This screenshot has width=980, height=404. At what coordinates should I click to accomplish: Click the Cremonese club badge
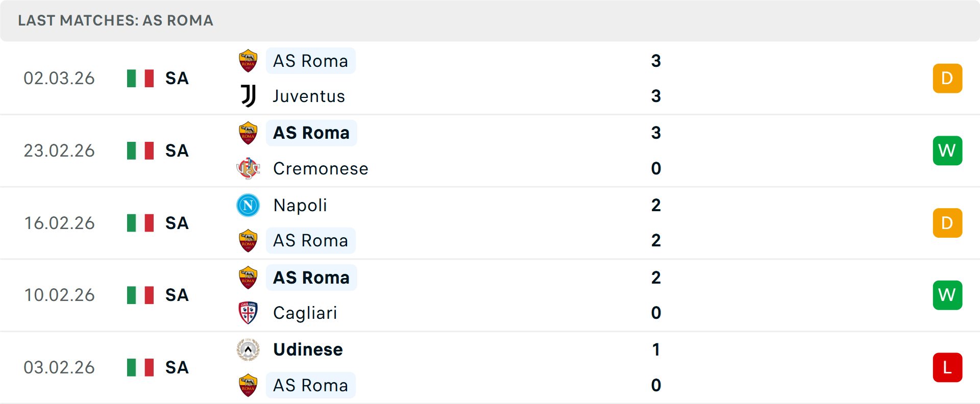click(x=248, y=168)
